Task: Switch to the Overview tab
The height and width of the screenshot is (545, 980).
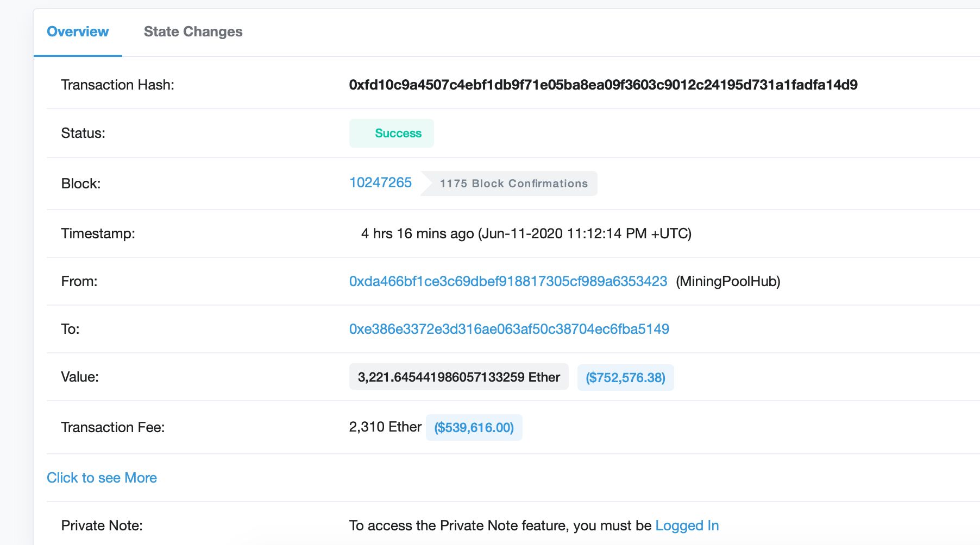Action: coord(78,31)
